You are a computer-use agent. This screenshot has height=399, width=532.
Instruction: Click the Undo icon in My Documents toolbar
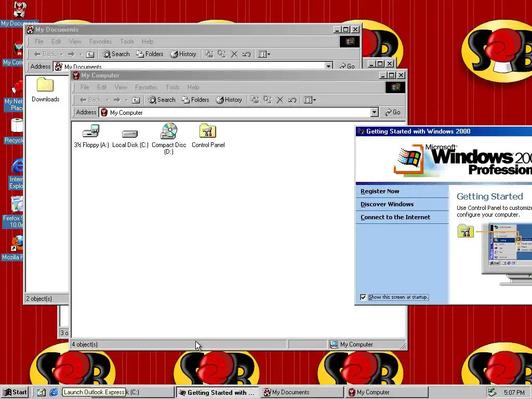pos(246,54)
